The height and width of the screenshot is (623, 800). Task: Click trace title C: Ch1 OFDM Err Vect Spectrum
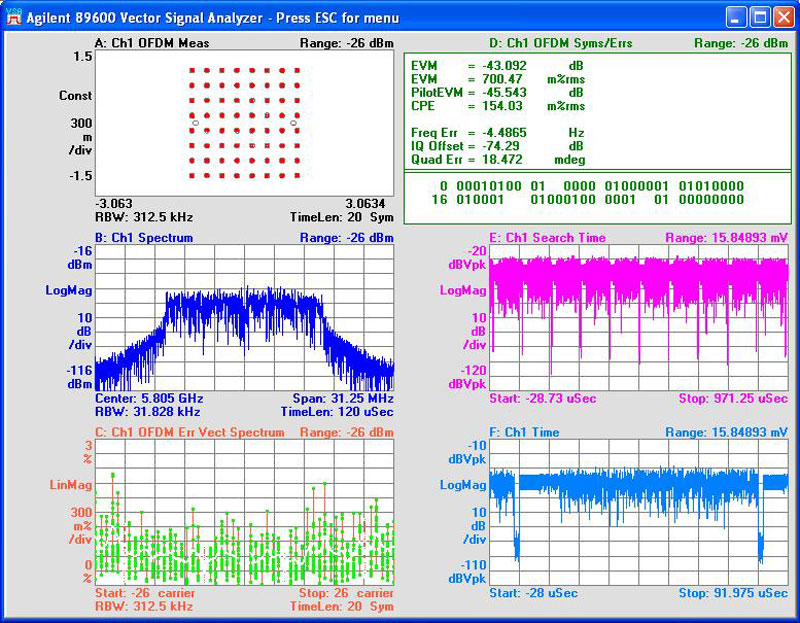point(189,432)
